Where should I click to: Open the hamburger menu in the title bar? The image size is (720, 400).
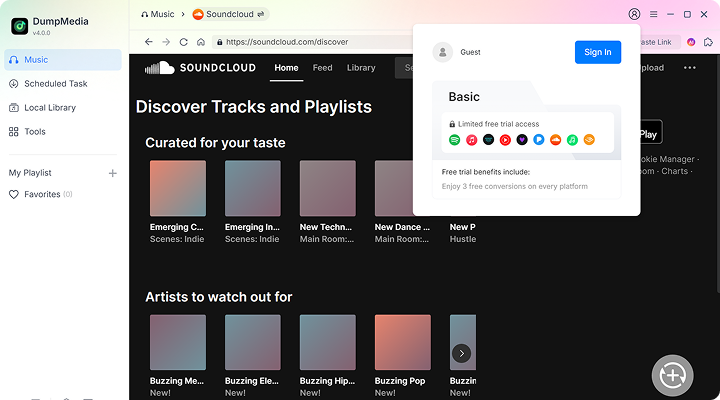[653, 14]
